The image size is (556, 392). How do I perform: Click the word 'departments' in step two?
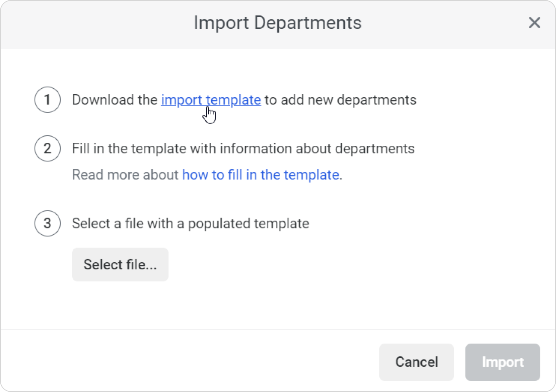coord(375,149)
